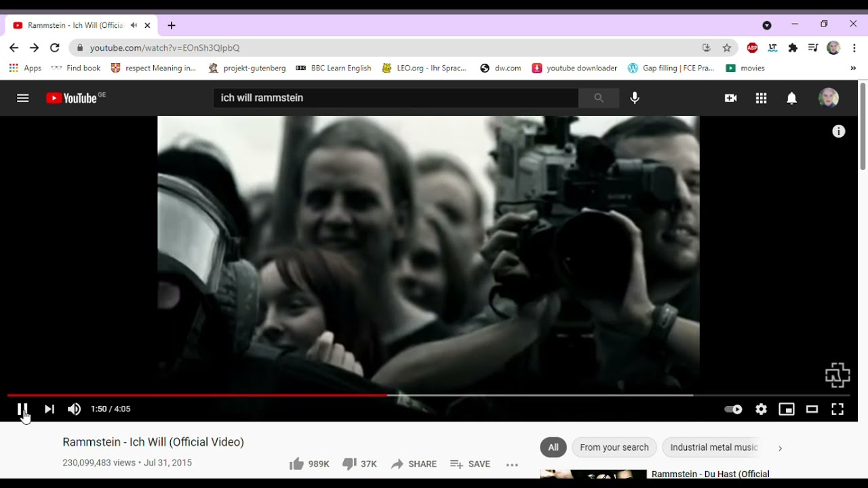This screenshot has width=868, height=488.
Task: Bookmark this page with star
Action: pyautogui.click(x=727, y=47)
